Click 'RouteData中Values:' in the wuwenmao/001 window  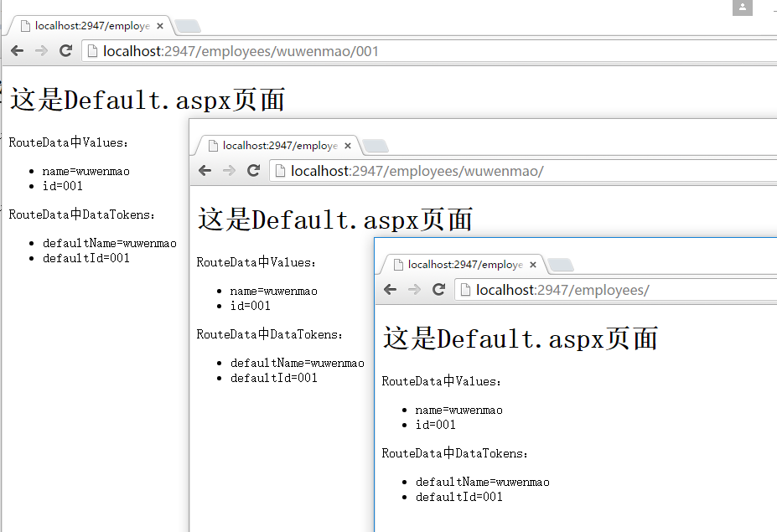coord(69,142)
